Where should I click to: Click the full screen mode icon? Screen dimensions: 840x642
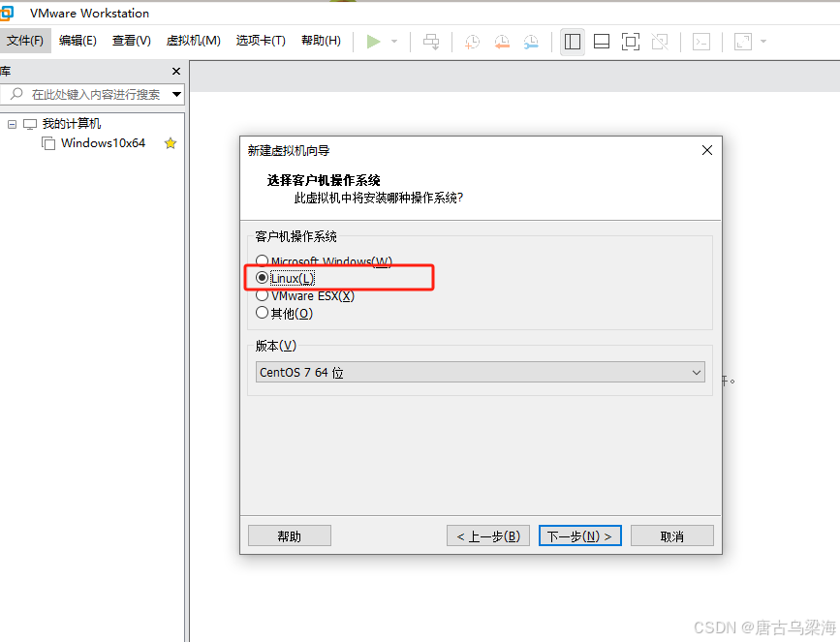coord(631,42)
